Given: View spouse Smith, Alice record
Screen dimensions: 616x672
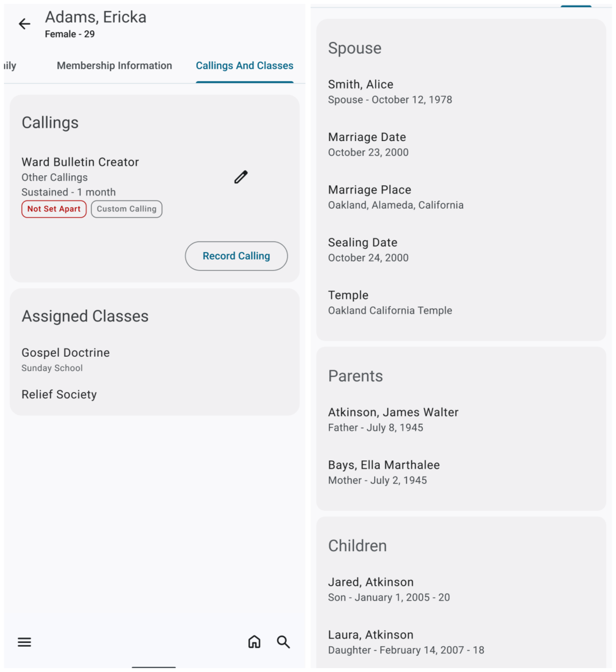Looking at the screenshot, I should tap(390, 91).
